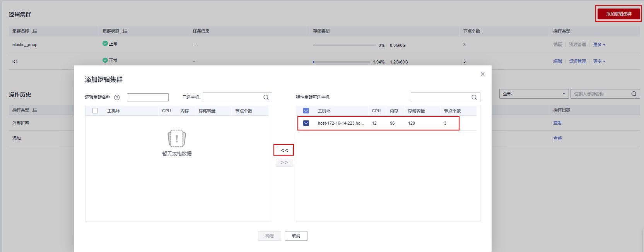Click 外部扩容 operation history entry
Viewport: 644px width, 252px height.
(21, 123)
